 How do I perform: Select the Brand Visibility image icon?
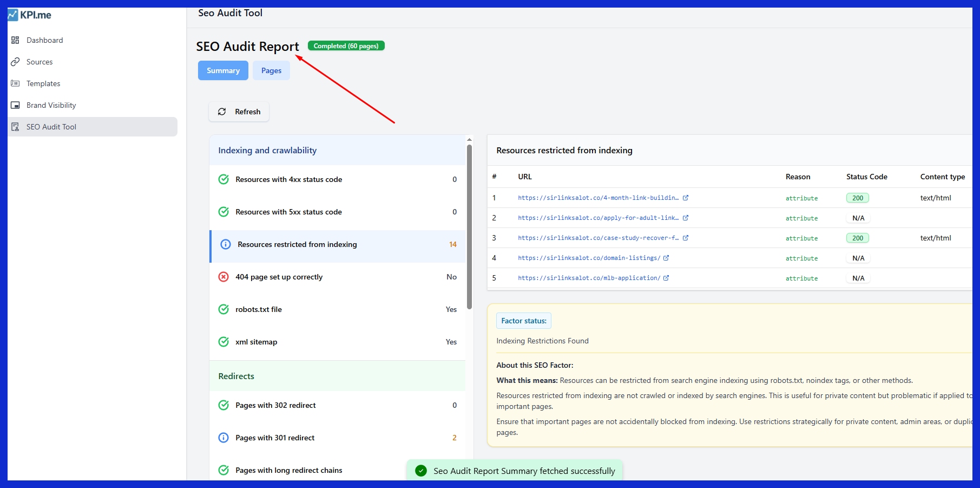(14, 105)
